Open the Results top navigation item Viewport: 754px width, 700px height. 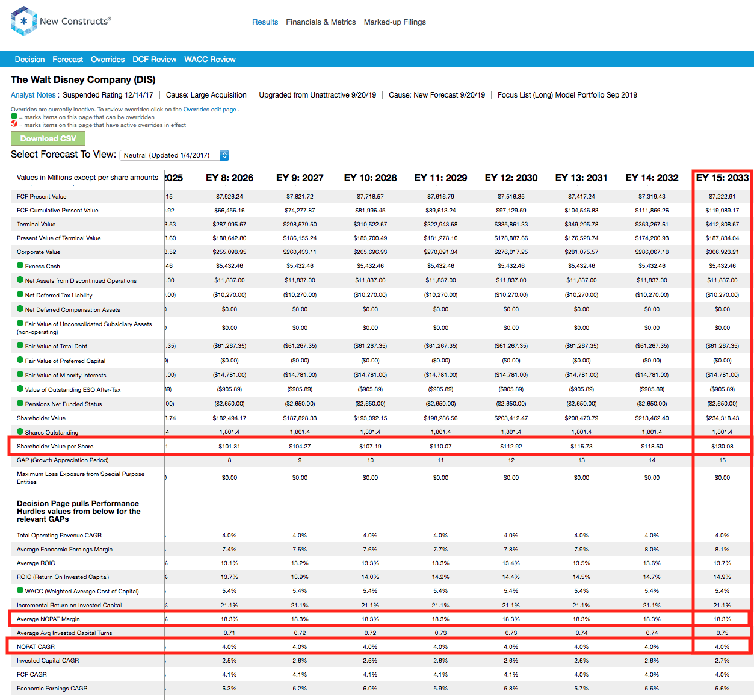point(265,22)
